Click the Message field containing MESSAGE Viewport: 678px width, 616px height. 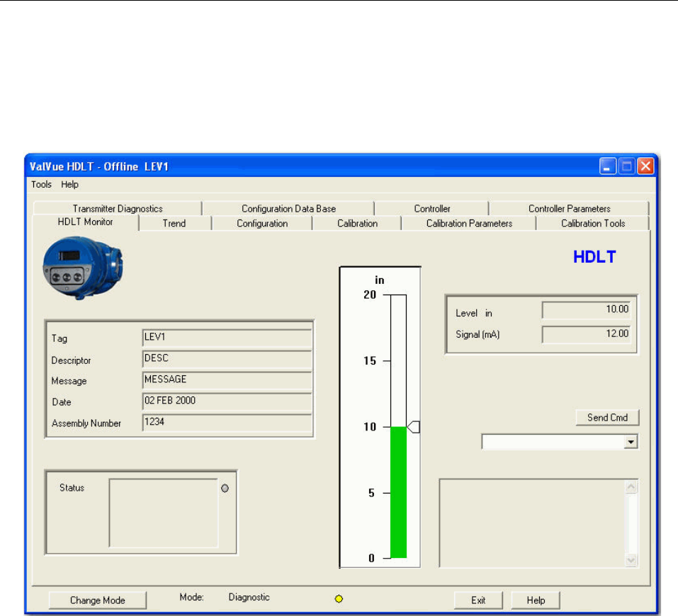coord(227,380)
